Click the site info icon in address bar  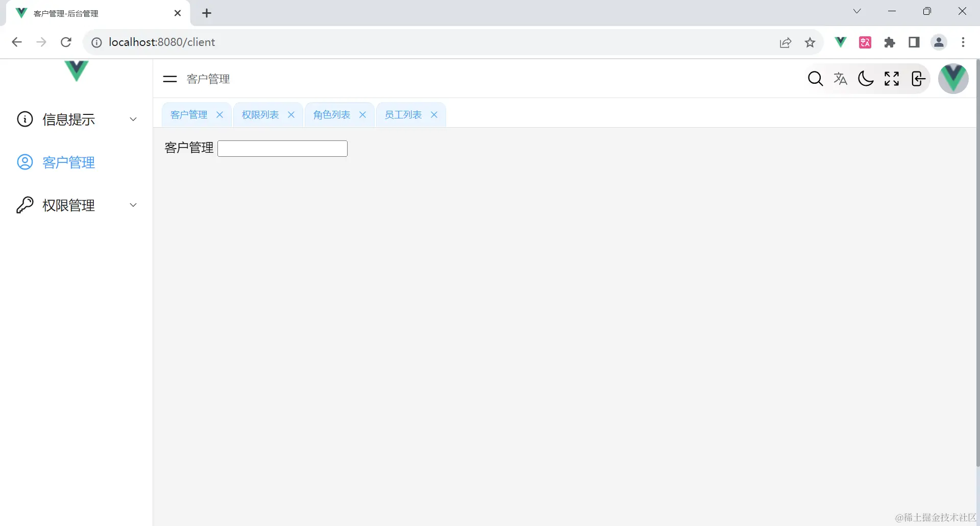(x=96, y=42)
